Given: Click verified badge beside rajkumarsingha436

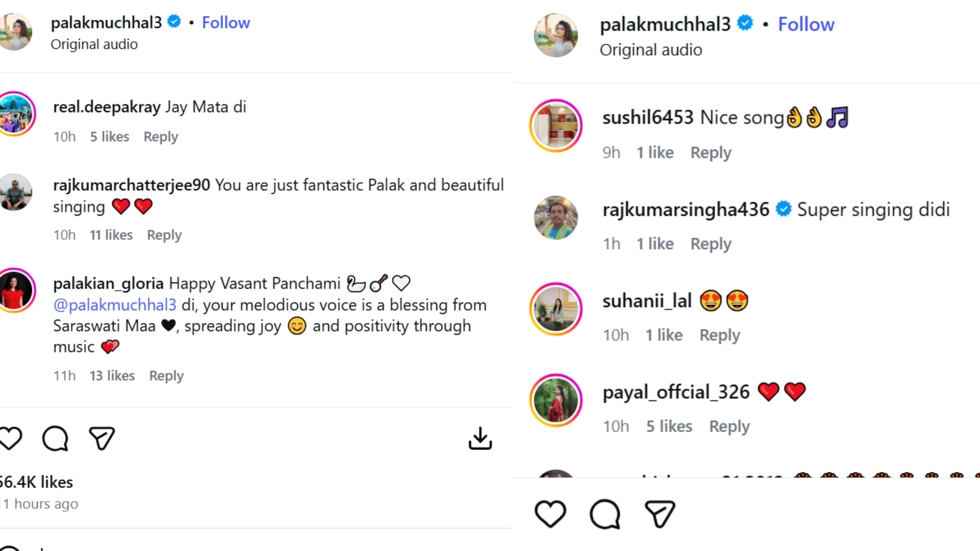Looking at the screenshot, I should (783, 209).
